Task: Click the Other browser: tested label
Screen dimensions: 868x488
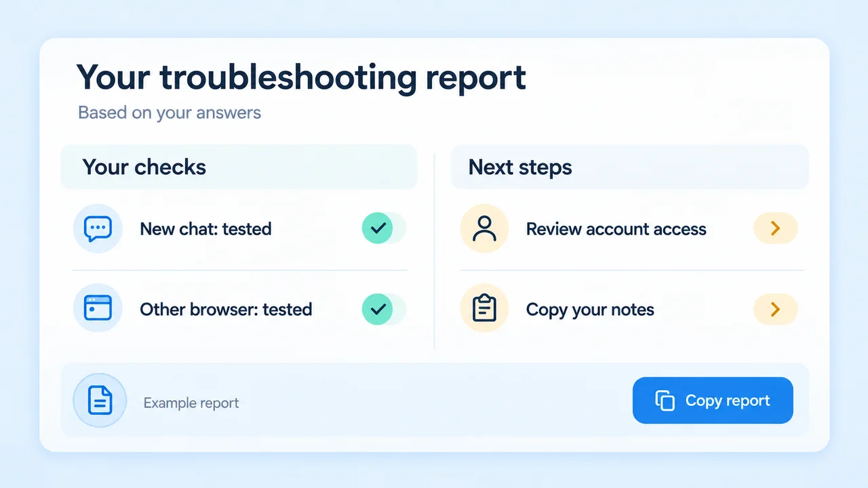Action: 226,310
